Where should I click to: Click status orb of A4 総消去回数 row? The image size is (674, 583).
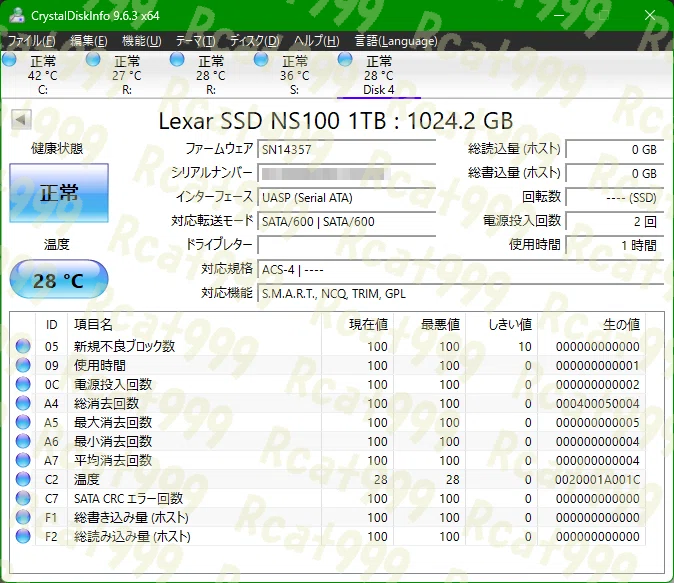click(23, 403)
